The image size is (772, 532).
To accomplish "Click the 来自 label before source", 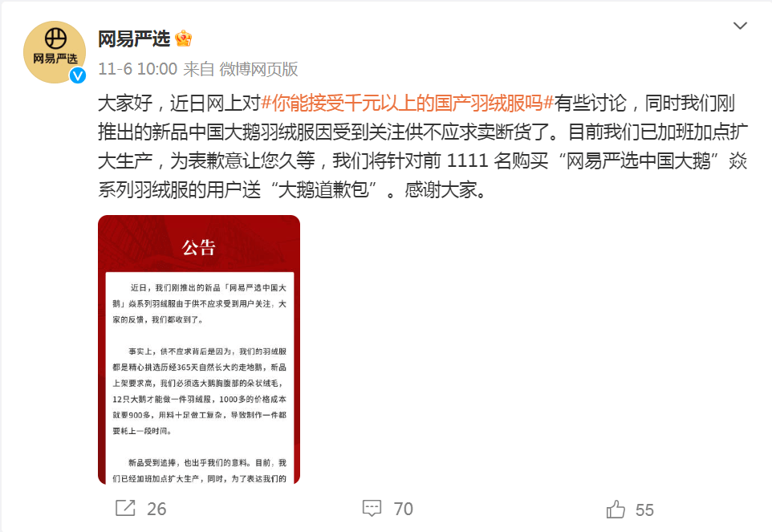I will [x=198, y=69].
